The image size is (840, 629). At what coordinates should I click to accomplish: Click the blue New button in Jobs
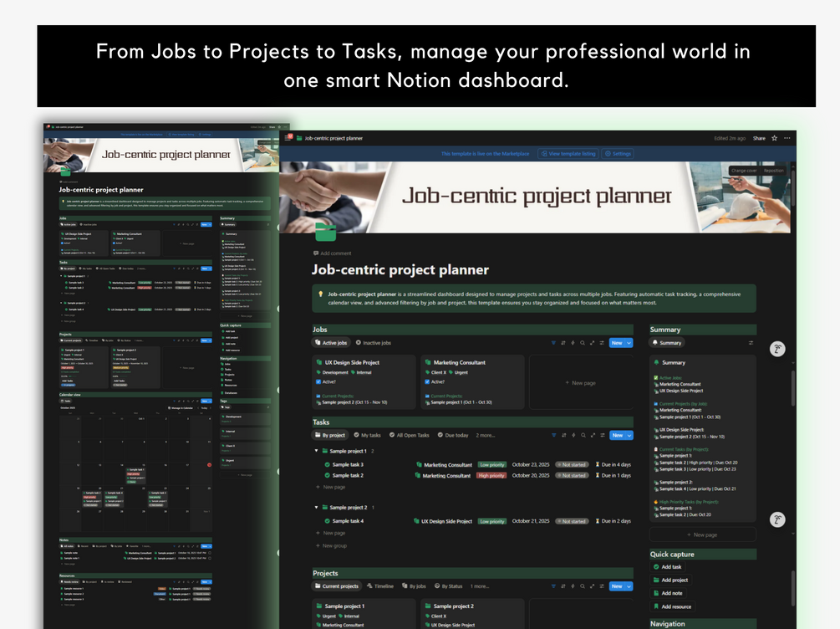click(x=617, y=343)
